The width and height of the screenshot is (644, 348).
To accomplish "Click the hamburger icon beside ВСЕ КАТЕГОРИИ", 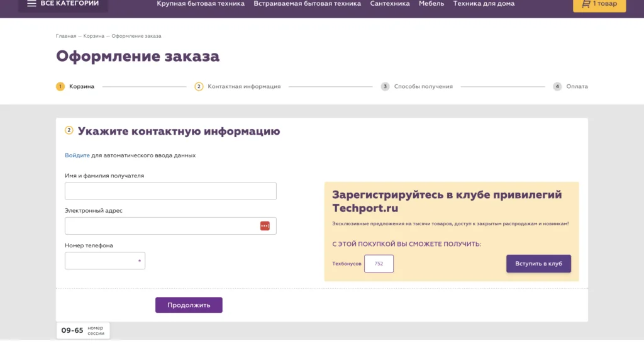I will (x=31, y=4).
